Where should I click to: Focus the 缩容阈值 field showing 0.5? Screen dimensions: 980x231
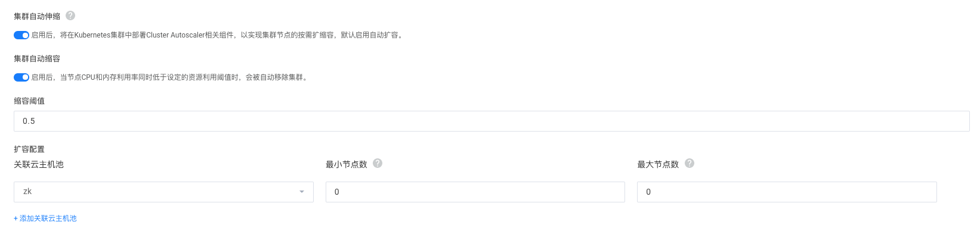[x=491, y=121]
